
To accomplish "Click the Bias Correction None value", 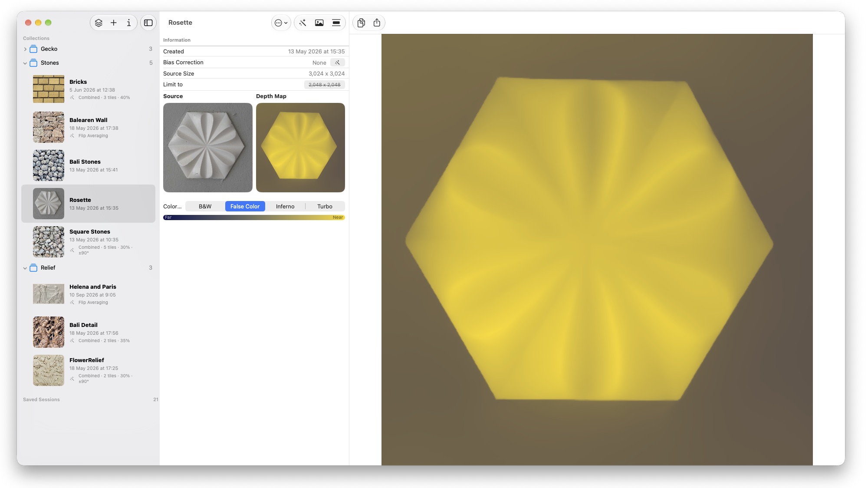I will click(319, 63).
